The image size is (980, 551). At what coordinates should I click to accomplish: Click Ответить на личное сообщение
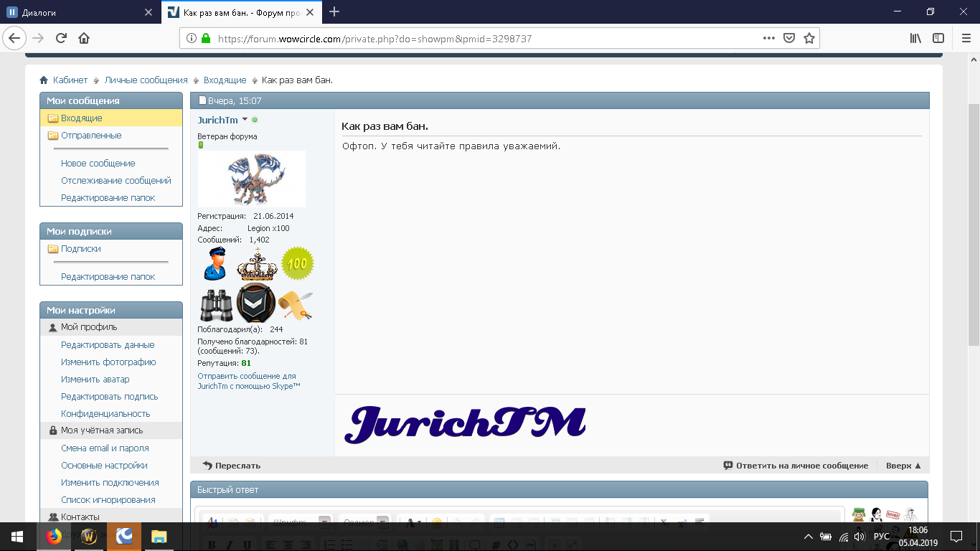[x=801, y=466]
